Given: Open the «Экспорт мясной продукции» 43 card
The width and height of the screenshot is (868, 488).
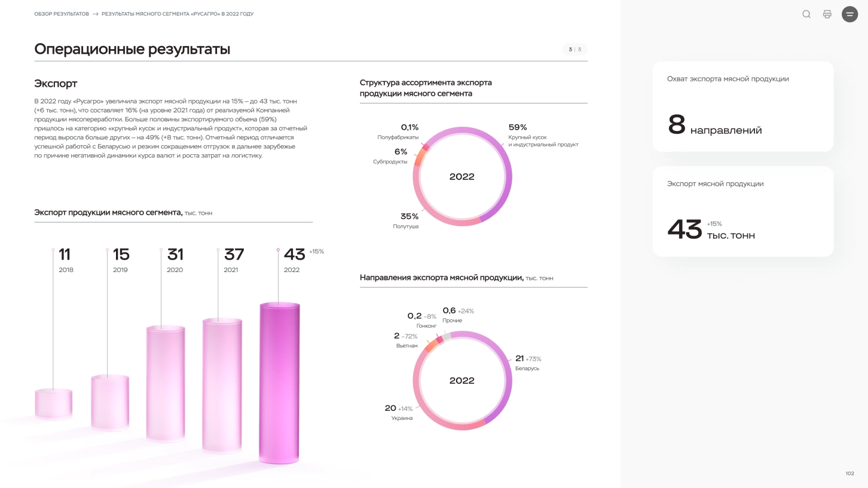Looking at the screenshot, I should pyautogui.click(x=742, y=211).
